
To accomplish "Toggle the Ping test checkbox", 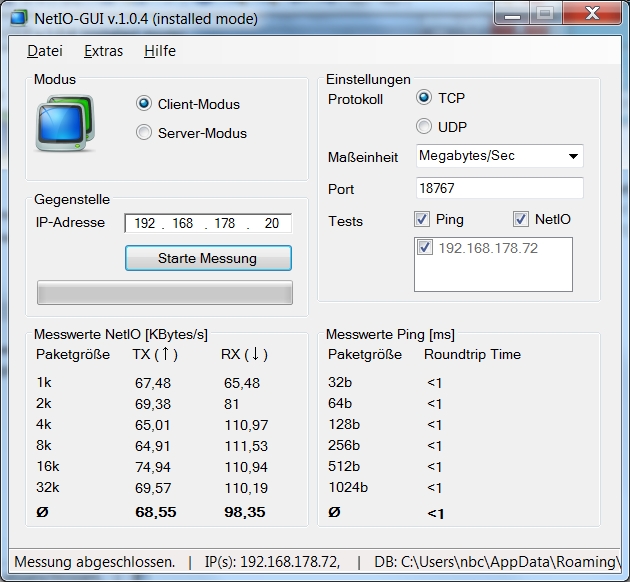I will 422,219.
